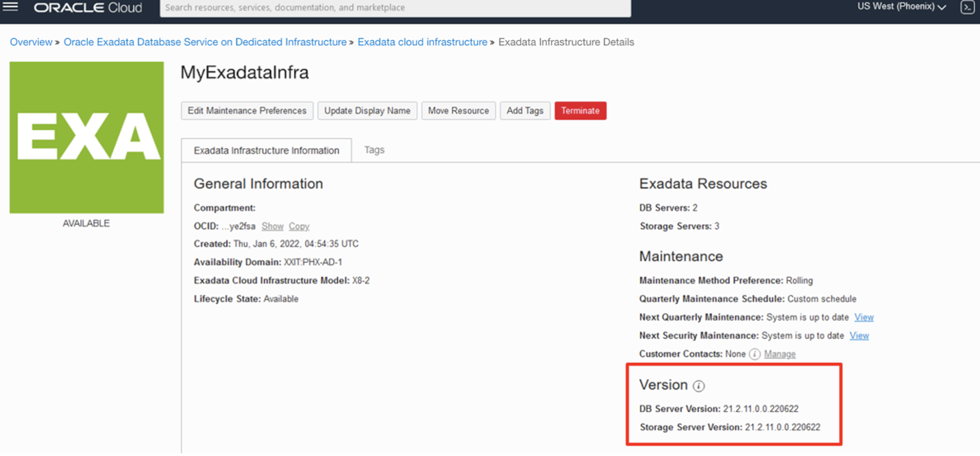Click the Version info icon
The width and height of the screenshot is (980, 456).
coord(698,385)
